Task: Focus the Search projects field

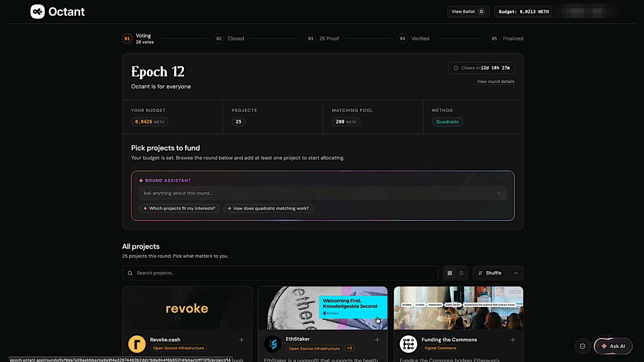Action: tap(280, 273)
